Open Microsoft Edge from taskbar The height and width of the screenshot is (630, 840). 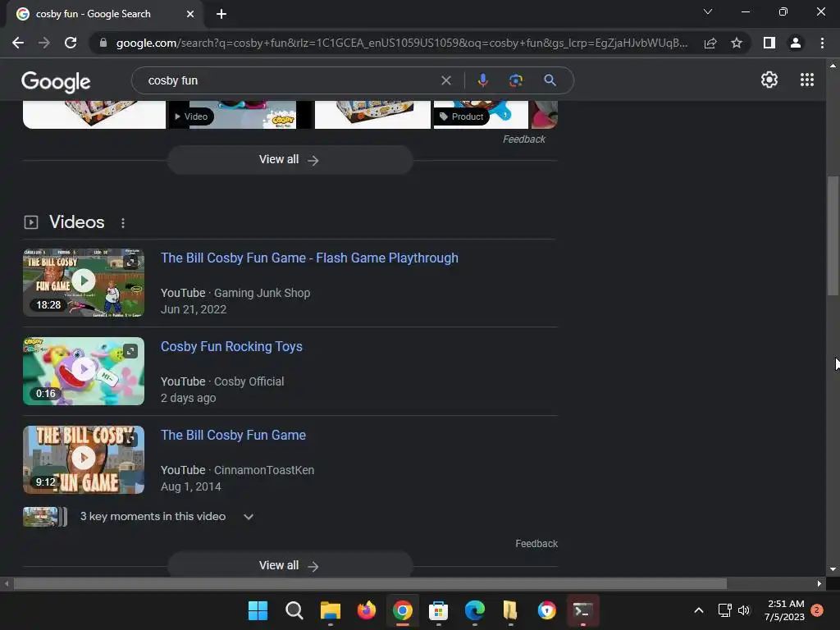475,610
